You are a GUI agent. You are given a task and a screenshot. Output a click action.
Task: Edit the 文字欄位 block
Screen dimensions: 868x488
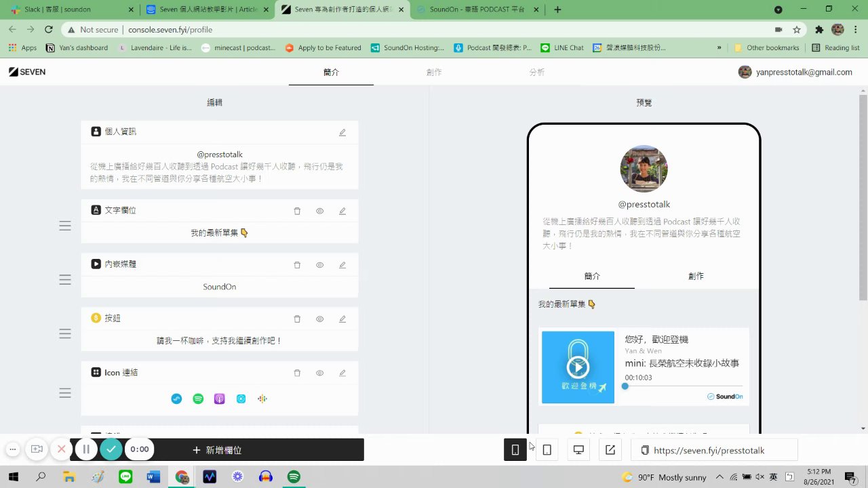click(342, 211)
